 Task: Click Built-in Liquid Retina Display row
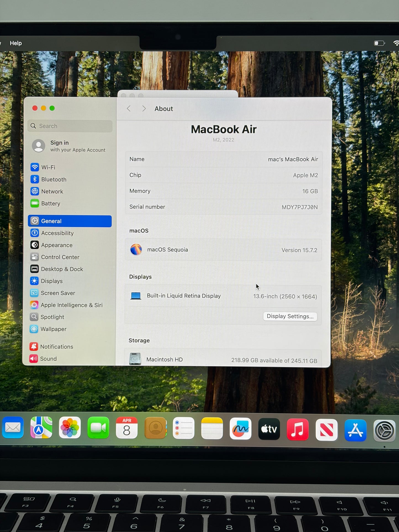coord(223,296)
